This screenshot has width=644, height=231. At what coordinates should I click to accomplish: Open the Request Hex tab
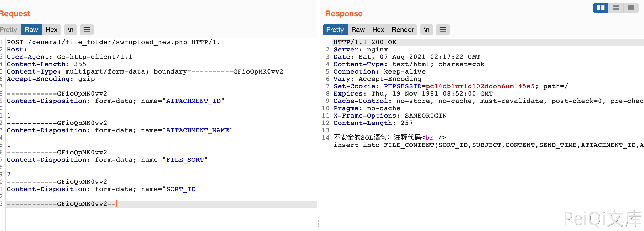point(52,30)
